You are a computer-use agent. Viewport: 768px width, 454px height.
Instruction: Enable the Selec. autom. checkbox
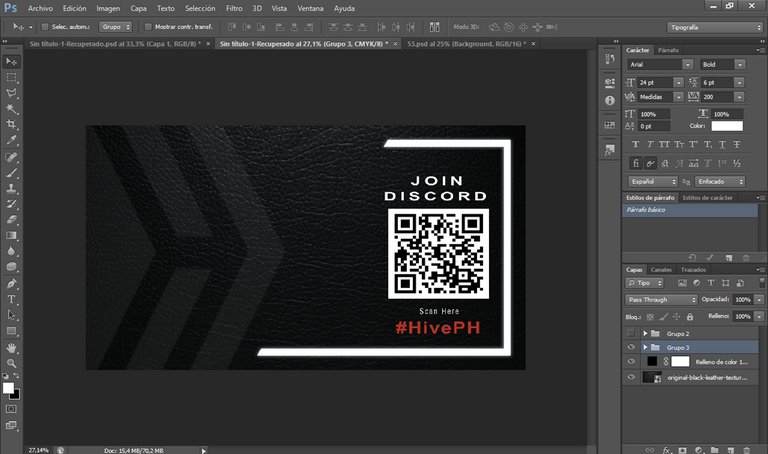click(45, 27)
